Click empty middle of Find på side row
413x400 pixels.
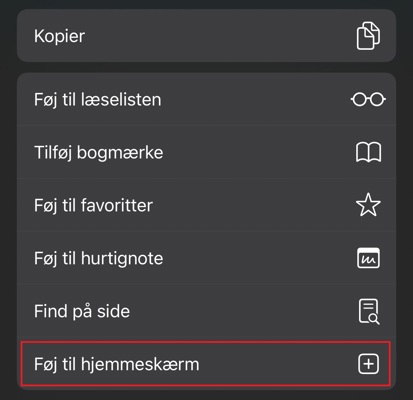click(x=243, y=311)
